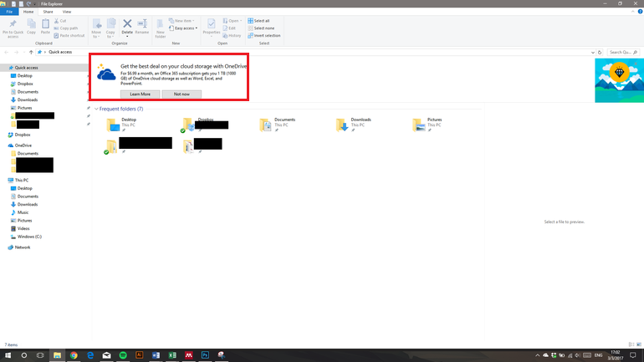Viewport: 644px width, 362px height.
Task: Open the File menu tab
Action: pos(9,12)
